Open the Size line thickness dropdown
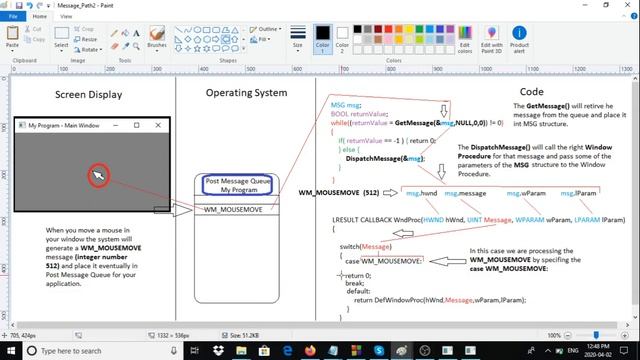 [x=298, y=40]
